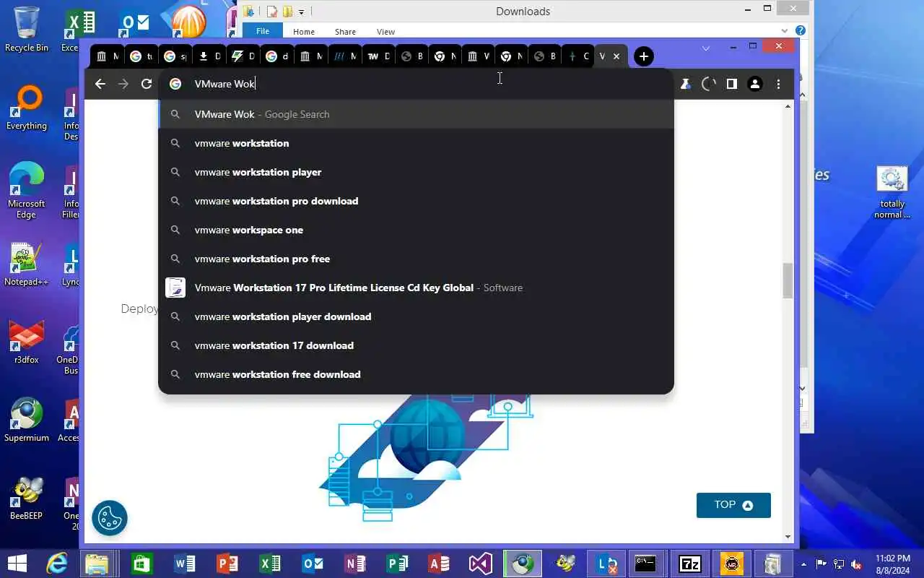The image size is (924, 578).
Task: Select suggestion 'vmware workstation'
Action: point(416,143)
